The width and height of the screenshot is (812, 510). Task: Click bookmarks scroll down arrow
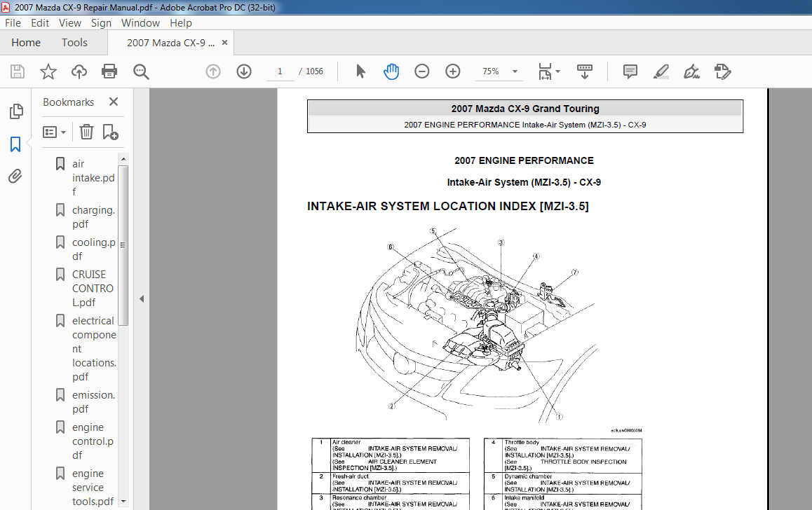tap(123, 501)
